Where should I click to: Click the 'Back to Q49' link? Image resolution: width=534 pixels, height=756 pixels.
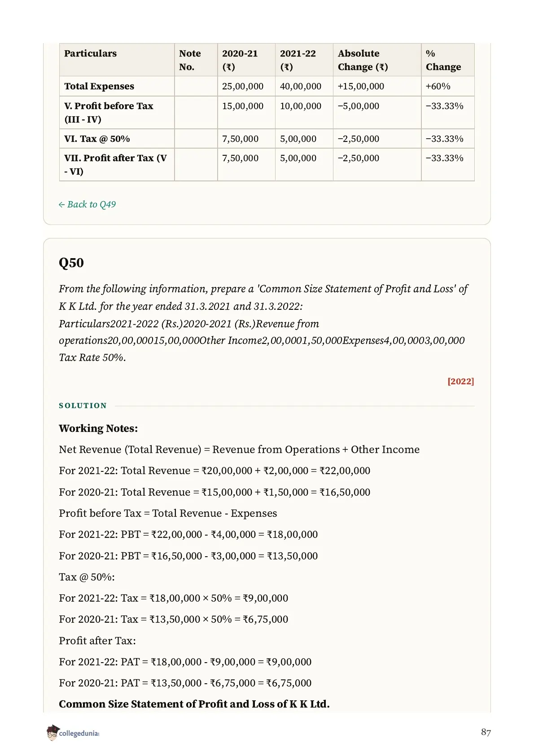(x=87, y=205)
